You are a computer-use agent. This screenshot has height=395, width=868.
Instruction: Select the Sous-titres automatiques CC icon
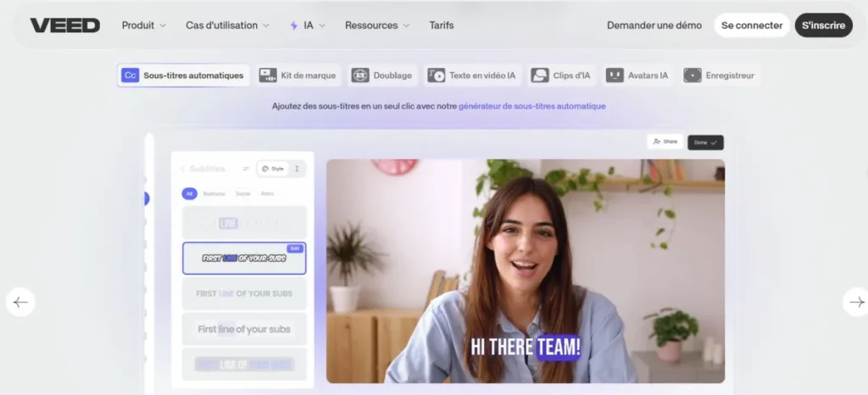[130, 75]
